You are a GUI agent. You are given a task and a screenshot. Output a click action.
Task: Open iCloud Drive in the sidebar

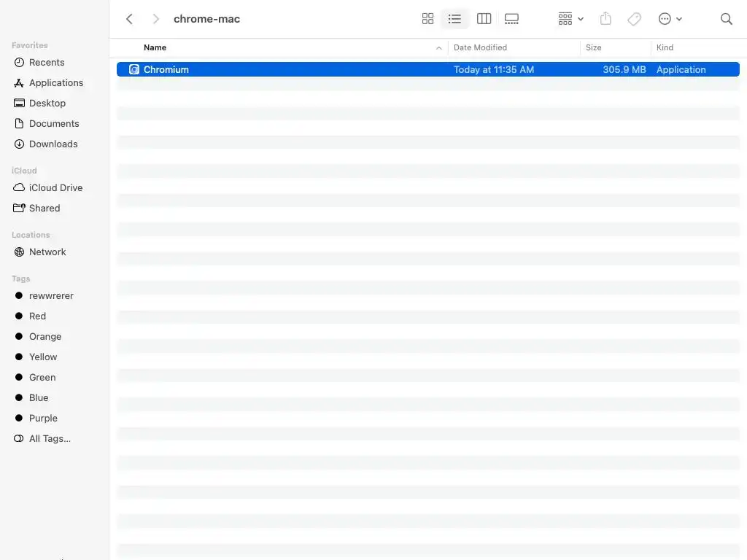pyautogui.click(x=47, y=188)
